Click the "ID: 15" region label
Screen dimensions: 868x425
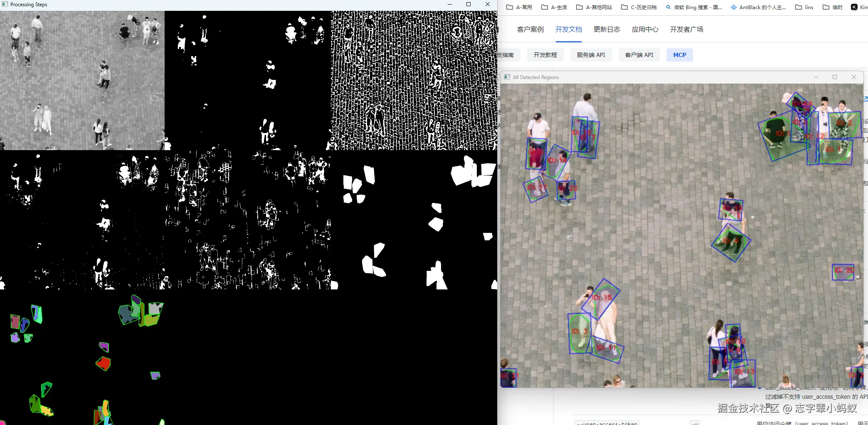click(x=602, y=298)
